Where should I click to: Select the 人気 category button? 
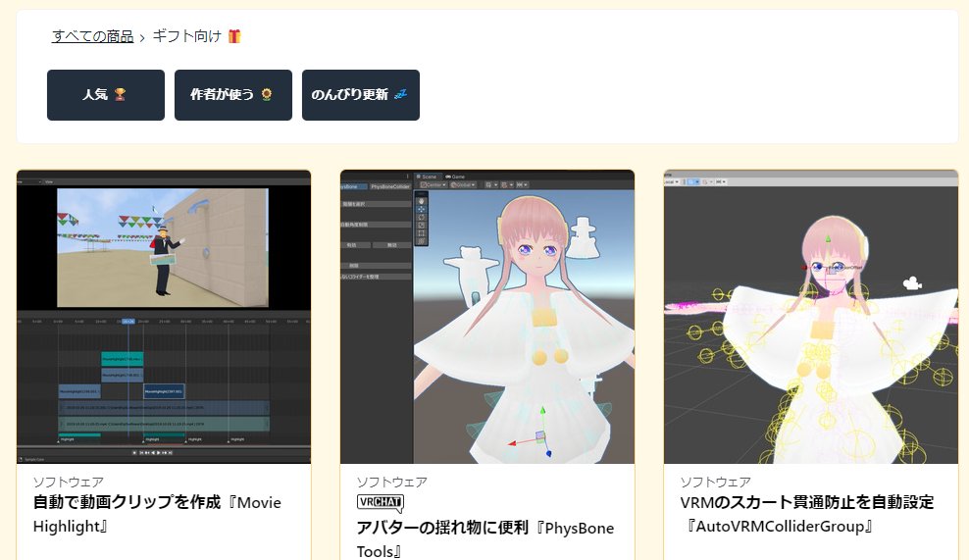[106, 94]
